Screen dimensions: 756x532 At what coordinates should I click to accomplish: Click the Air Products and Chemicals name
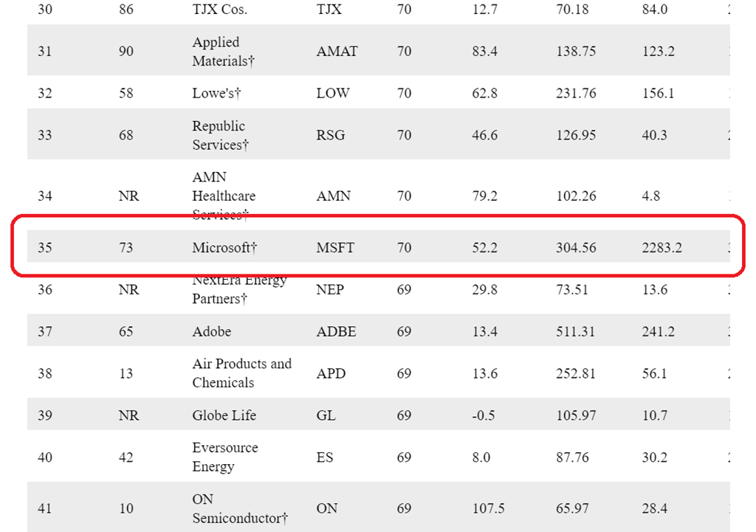241,373
